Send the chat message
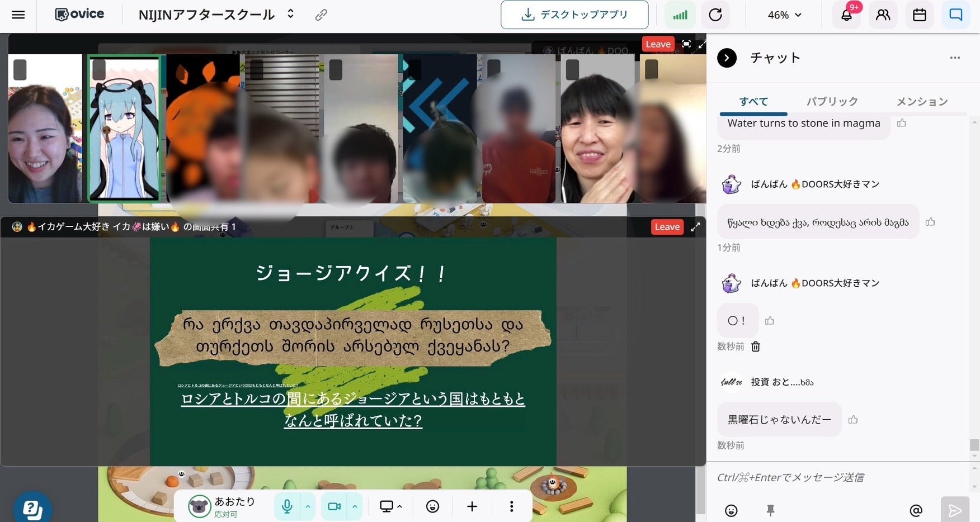980x522 pixels. [x=955, y=510]
